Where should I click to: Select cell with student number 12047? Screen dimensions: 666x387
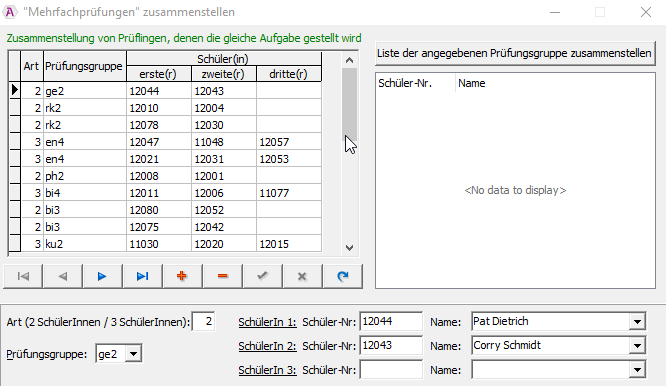click(x=158, y=142)
